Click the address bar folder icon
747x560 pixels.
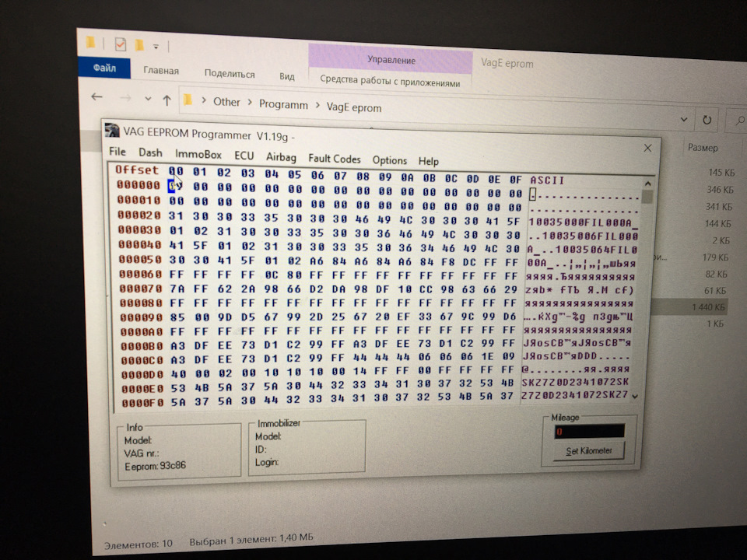pos(188,100)
